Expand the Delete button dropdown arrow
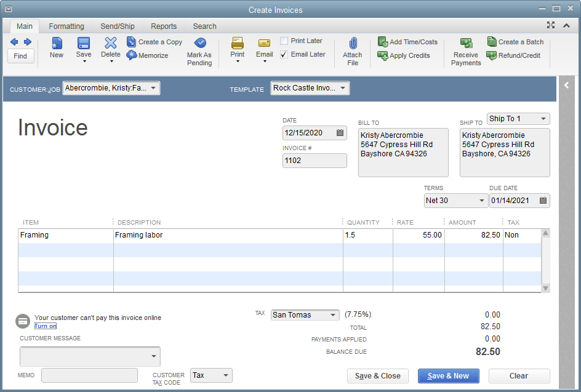This screenshot has height=392, width=581. [111, 61]
